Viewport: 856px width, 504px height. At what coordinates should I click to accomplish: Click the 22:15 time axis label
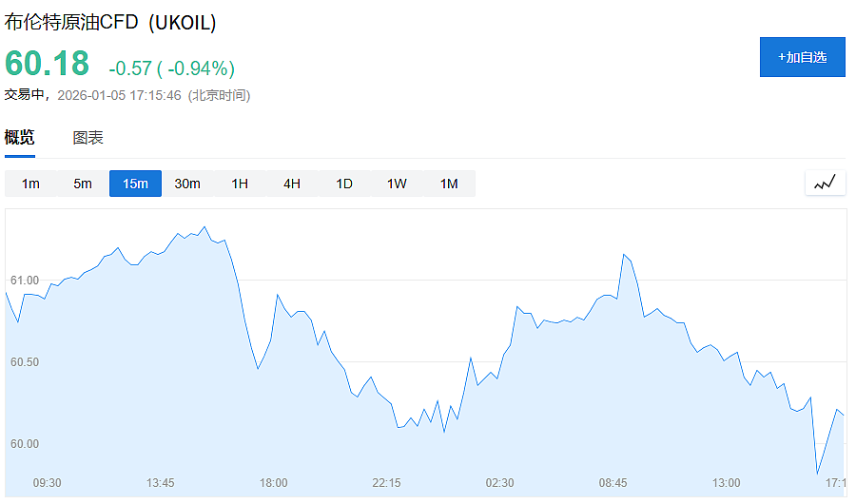pos(386,483)
